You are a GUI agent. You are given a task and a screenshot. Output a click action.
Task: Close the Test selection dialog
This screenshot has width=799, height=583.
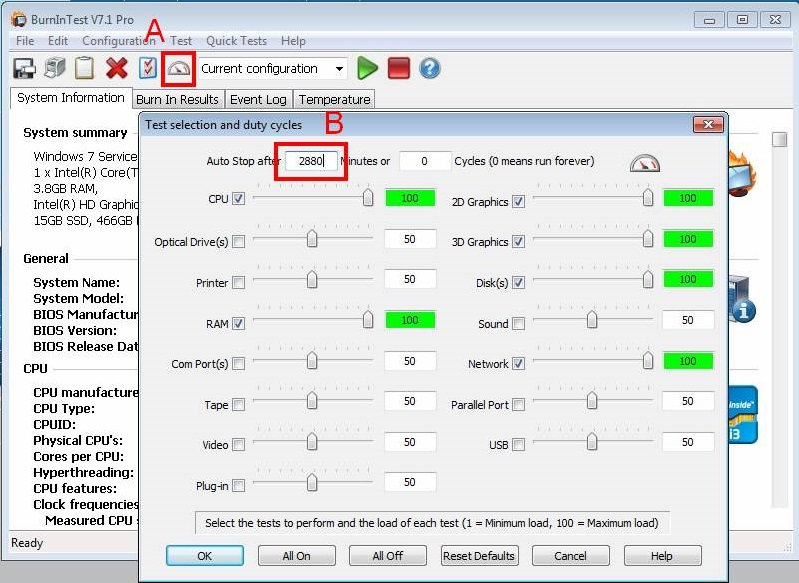[x=708, y=124]
